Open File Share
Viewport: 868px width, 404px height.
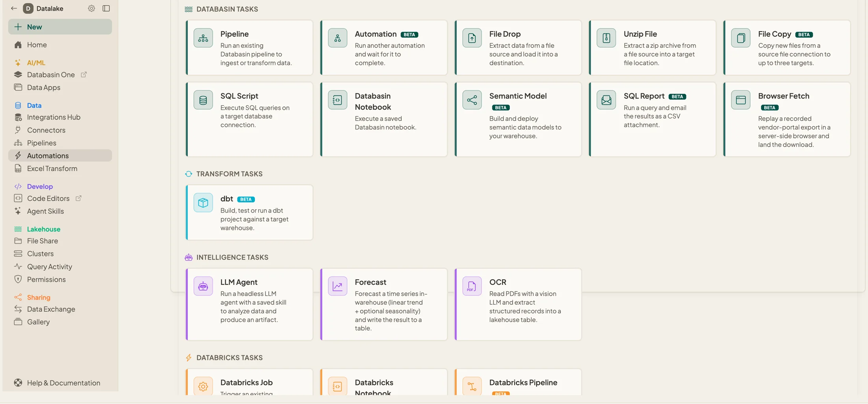coord(42,241)
